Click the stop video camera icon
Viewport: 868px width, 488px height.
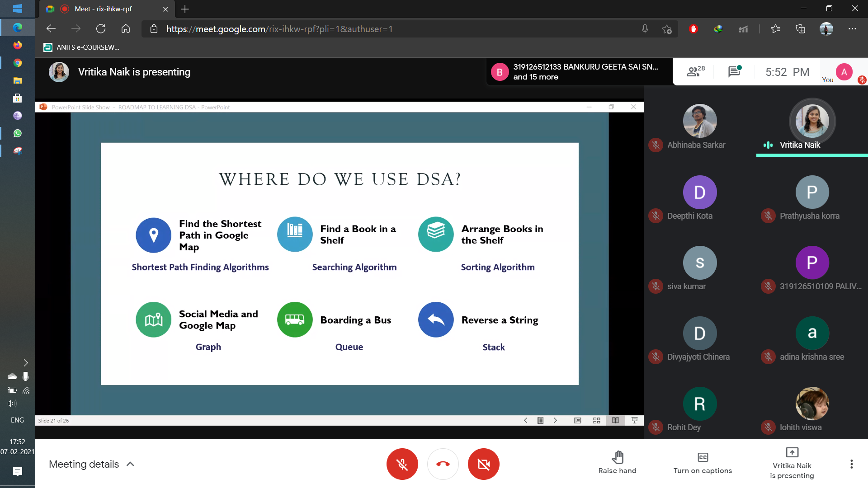point(481,464)
